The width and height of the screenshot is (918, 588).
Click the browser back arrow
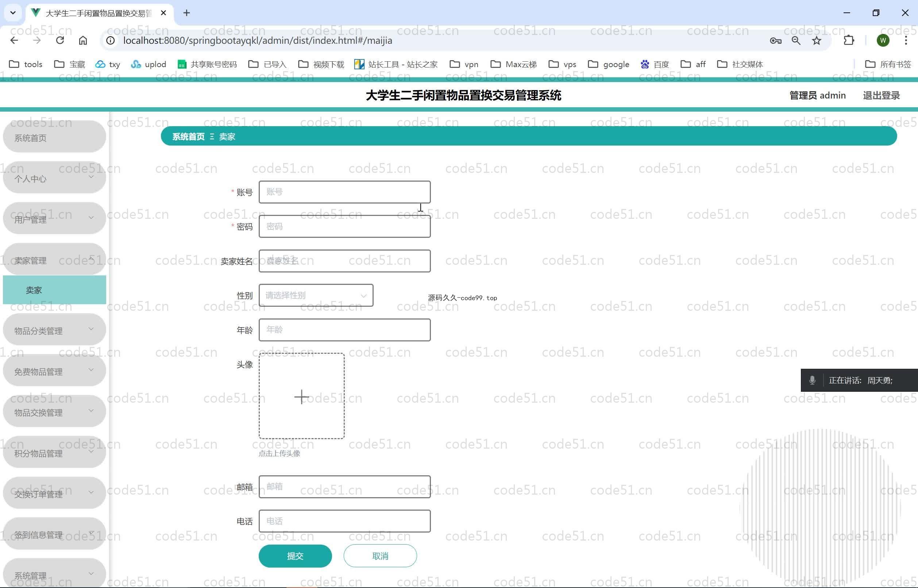click(x=14, y=40)
